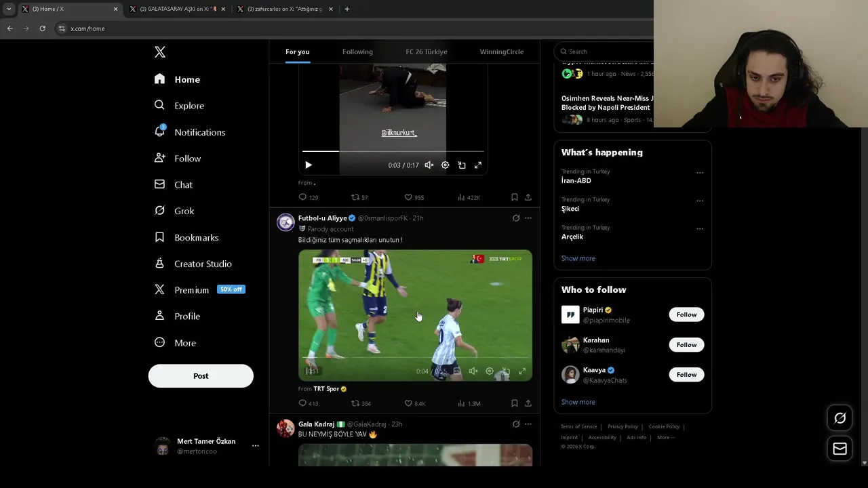Screen dimensions: 868x488
Task: View analytics showing 422K views
Action: (x=469, y=197)
